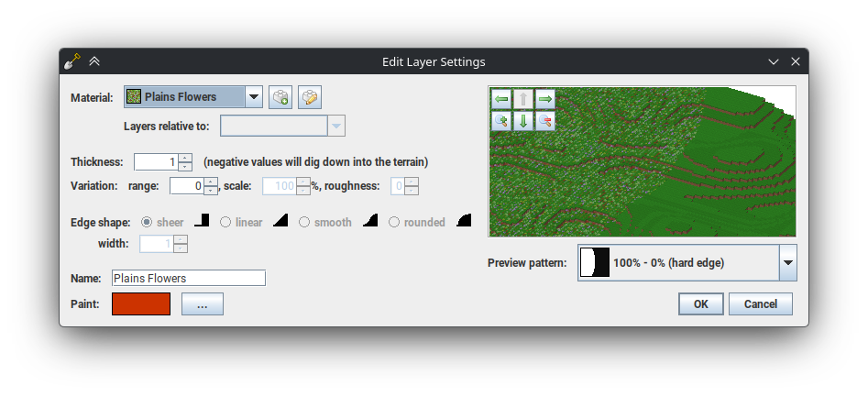Rotate preview right with green right arrow
The image size is (868, 397).
pyautogui.click(x=544, y=99)
